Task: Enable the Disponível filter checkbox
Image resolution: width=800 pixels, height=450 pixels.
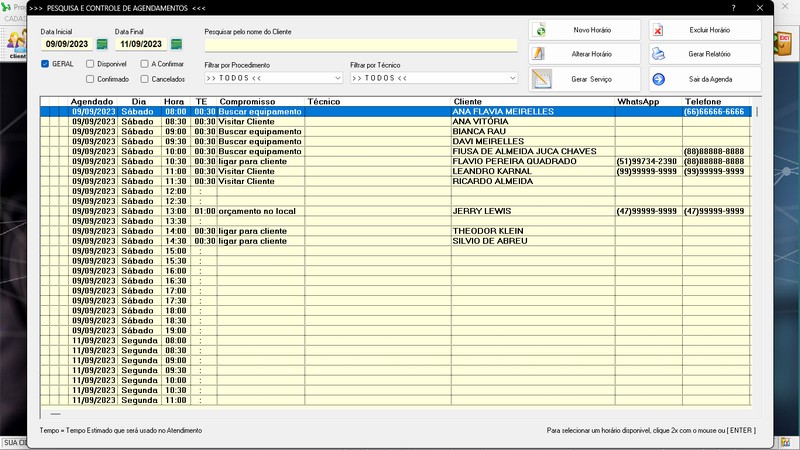Action: (x=90, y=64)
